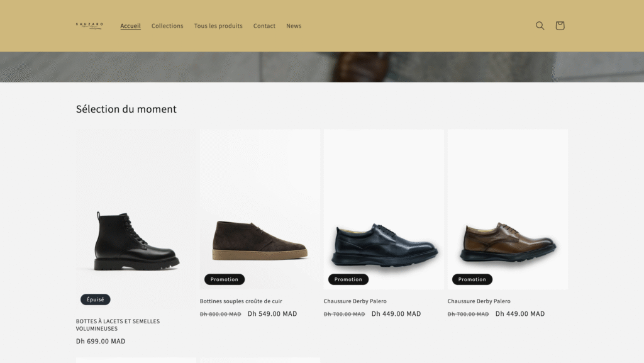
Task: Open Chaussure Derby Palero title under brown shoe
Action: coord(479,301)
